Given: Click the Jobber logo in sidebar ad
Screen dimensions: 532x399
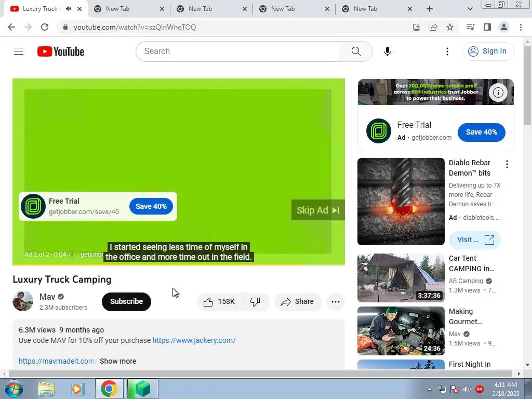Looking at the screenshot, I should (379, 131).
